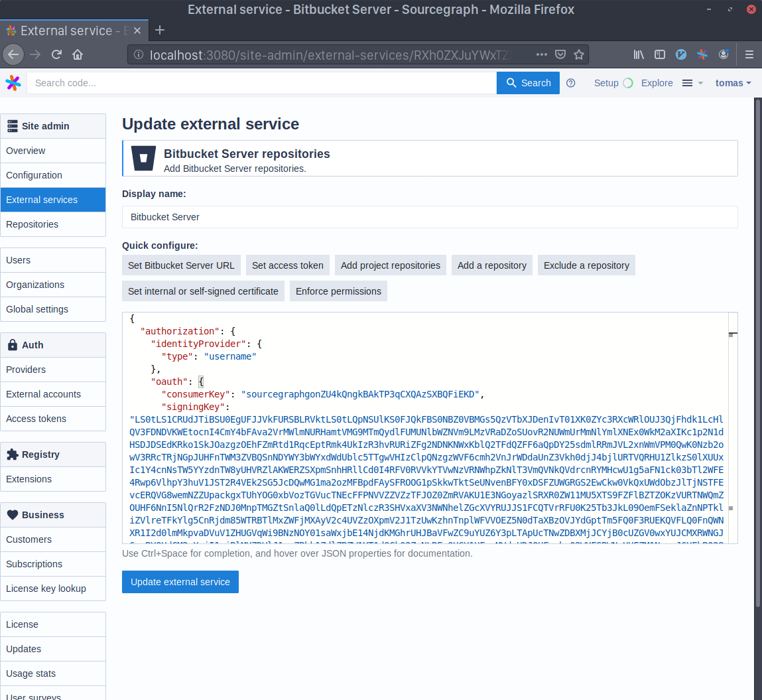Click the Sourcegraph extension icon in the Firefox toolbar
The width and height of the screenshot is (762, 700).
coord(702,54)
